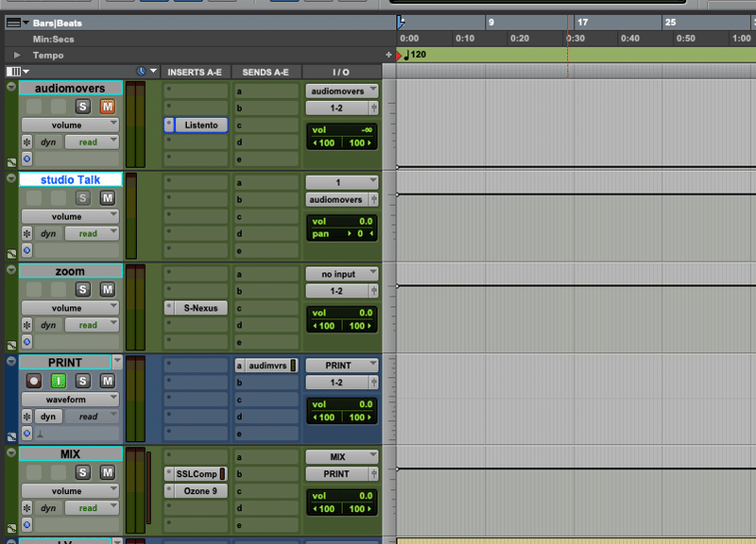Click blue timebase icon on zoom track

tap(27, 342)
